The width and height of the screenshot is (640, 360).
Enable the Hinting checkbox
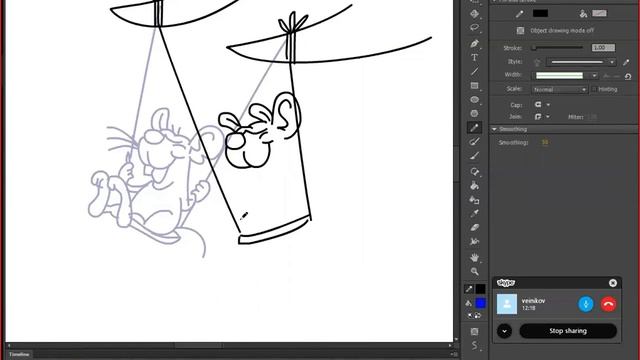tap(594, 89)
